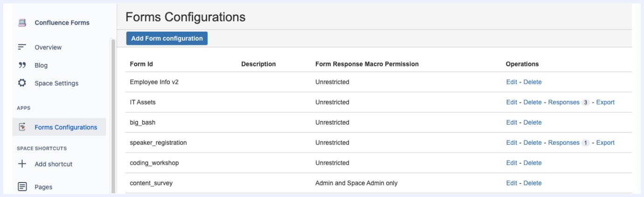Delete the big_bash form
The height and width of the screenshot is (197, 644).
click(532, 122)
